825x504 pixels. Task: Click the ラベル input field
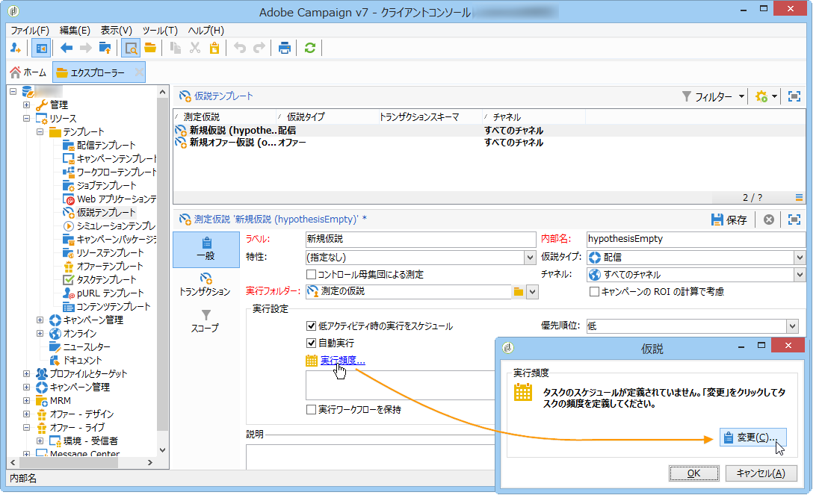click(421, 239)
